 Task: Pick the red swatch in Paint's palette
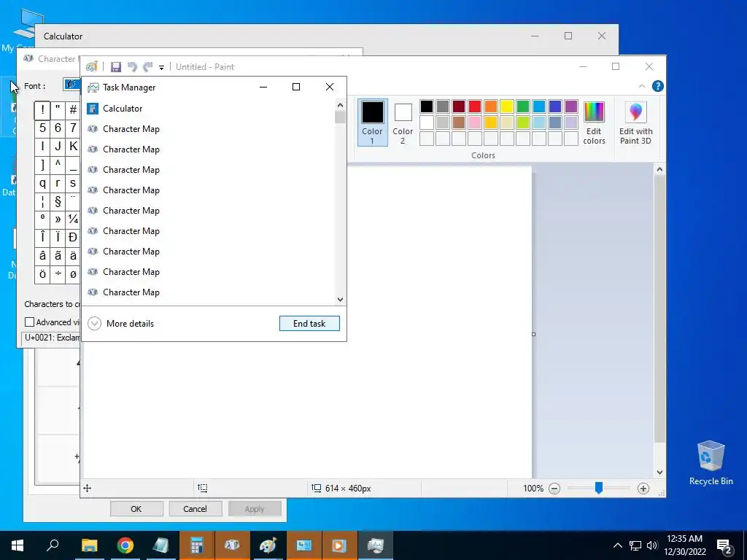click(x=475, y=106)
